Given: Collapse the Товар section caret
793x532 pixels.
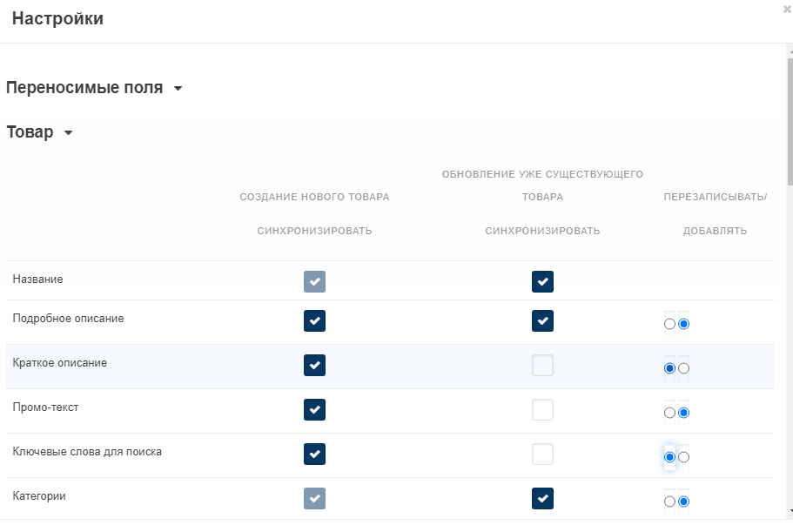Looking at the screenshot, I should pyautogui.click(x=68, y=133).
